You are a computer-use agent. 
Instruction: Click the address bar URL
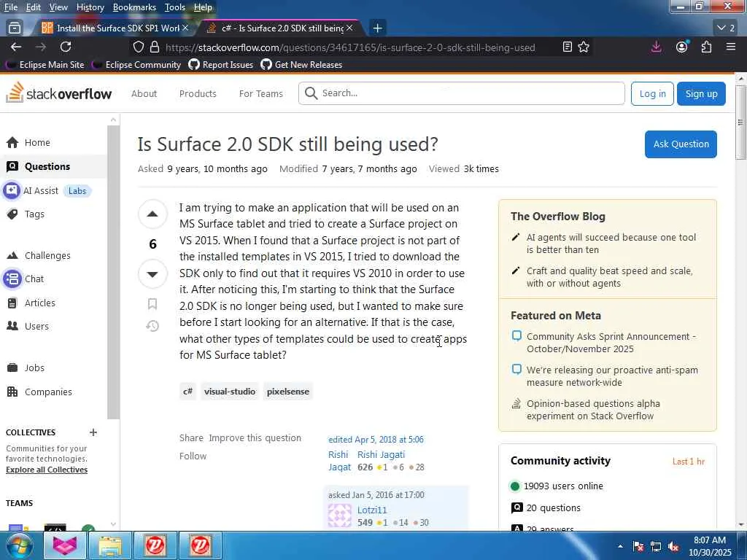[351, 47]
